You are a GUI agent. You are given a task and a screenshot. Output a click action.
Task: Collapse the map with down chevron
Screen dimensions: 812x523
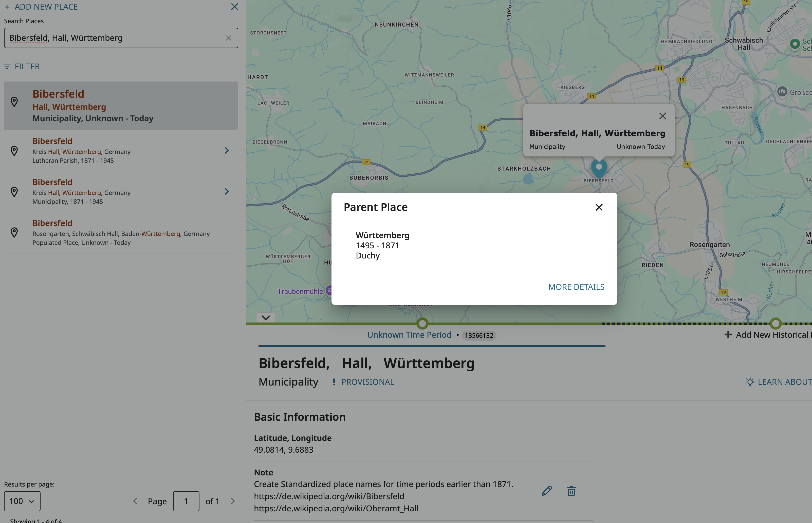(x=266, y=317)
